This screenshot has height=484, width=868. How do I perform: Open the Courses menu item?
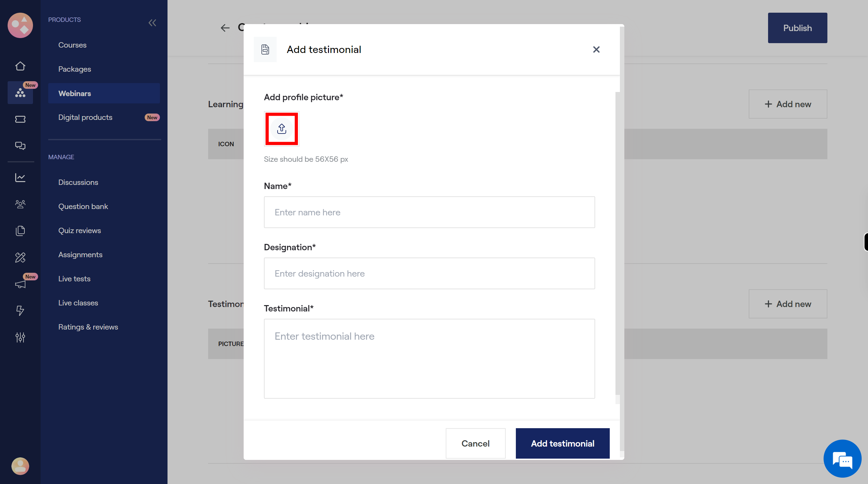click(x=72, y=45)
